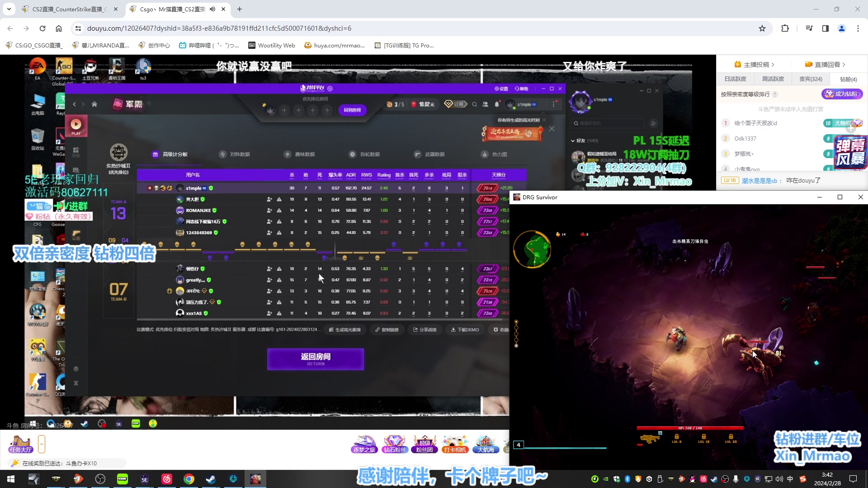Open the taskbar clock 3:42
The image size is (868, 488).
click(827, 479)
